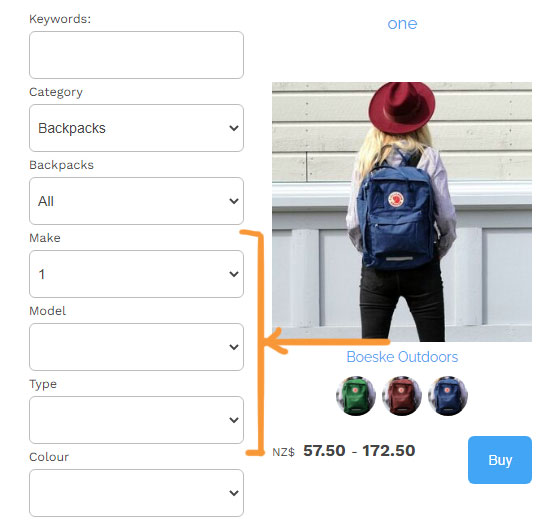Screen dimensions: 546x523
Task: Click the Keywords text input field
Action: (x=136, y=55)
